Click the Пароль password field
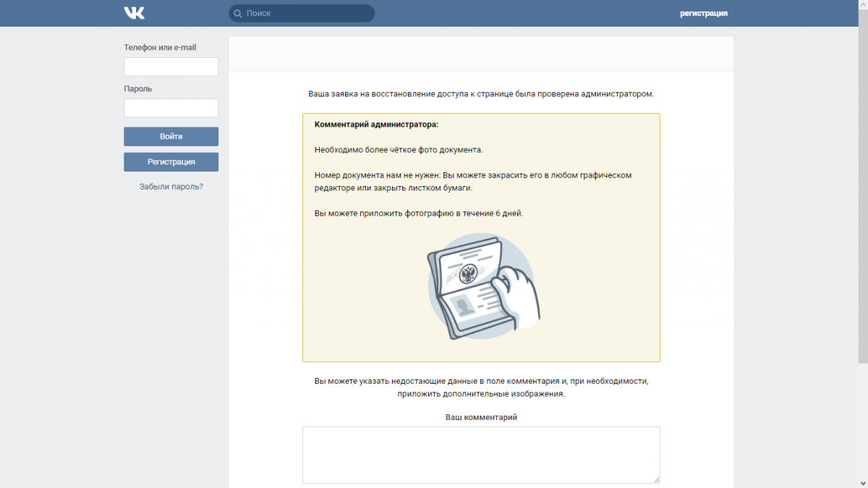This screenshot has width=868, height=488. [171, 108]
